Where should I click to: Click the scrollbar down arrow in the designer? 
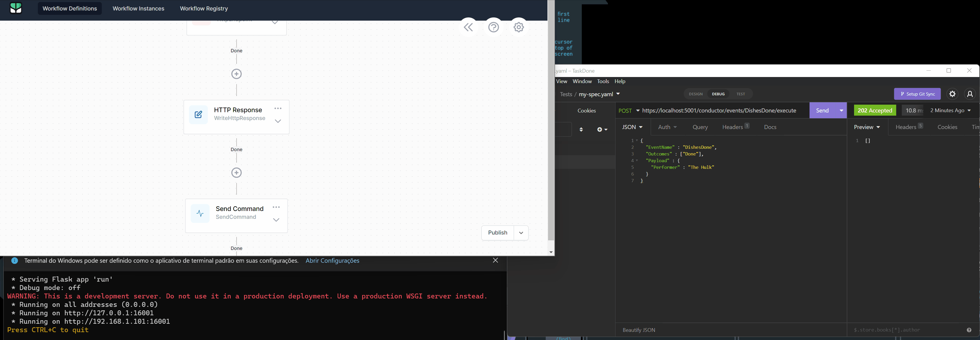click(x=551, y=252)
